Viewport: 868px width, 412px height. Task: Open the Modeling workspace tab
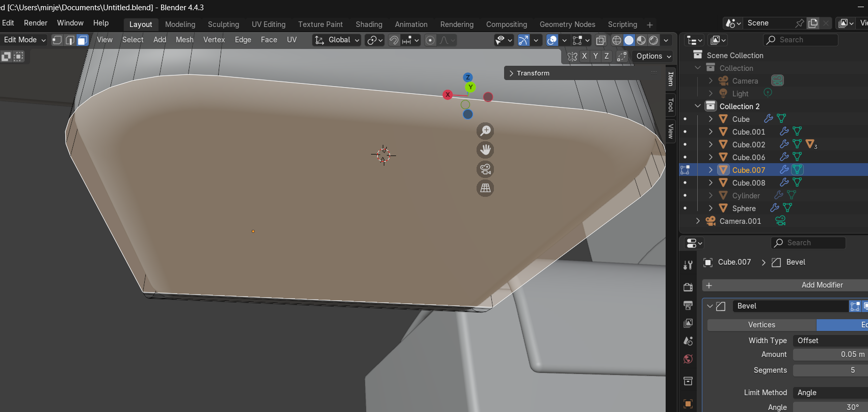(180, 24)
